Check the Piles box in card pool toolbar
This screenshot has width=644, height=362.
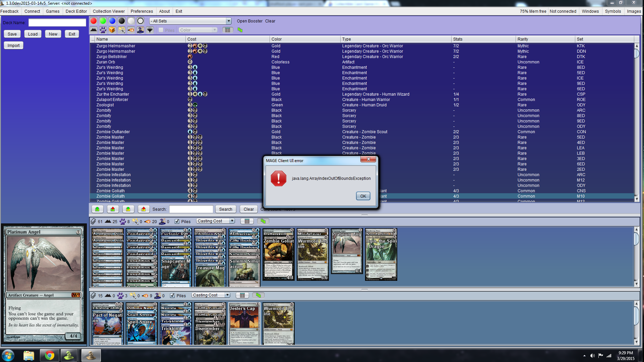click(x=161, y=30)
